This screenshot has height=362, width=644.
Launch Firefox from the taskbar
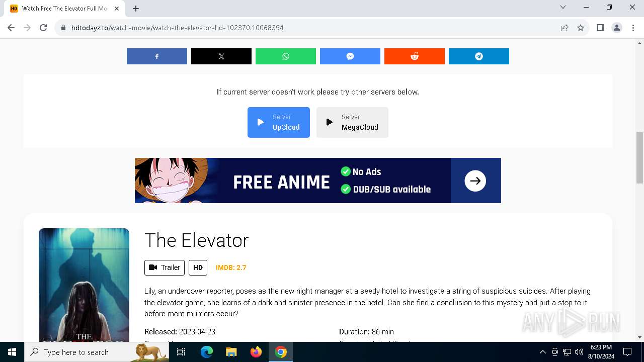pos(256,352)
